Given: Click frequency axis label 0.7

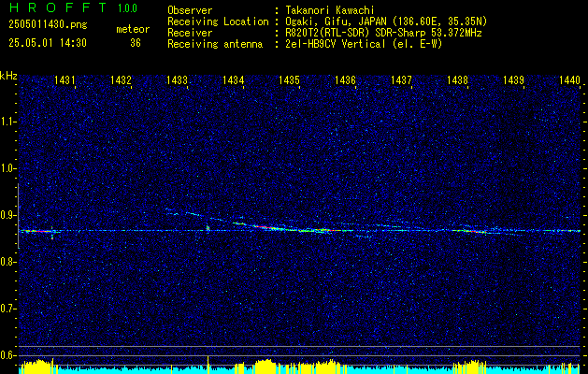Looking at the screenshot, I should pyautogui.click(x=7, y=309).
